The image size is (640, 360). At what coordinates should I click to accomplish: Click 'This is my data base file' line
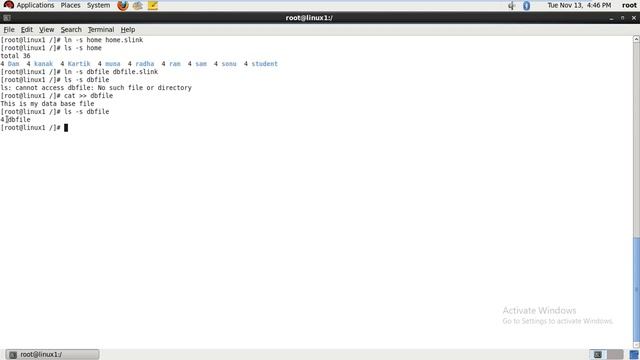(47, 104)
